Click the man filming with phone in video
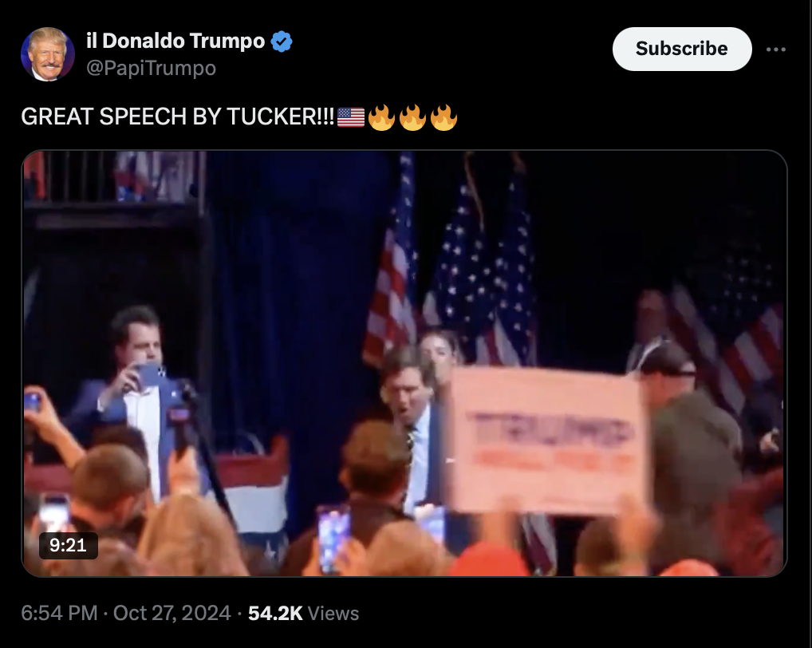The height and width of the screenshot is (648, 812). click(136, 399)
